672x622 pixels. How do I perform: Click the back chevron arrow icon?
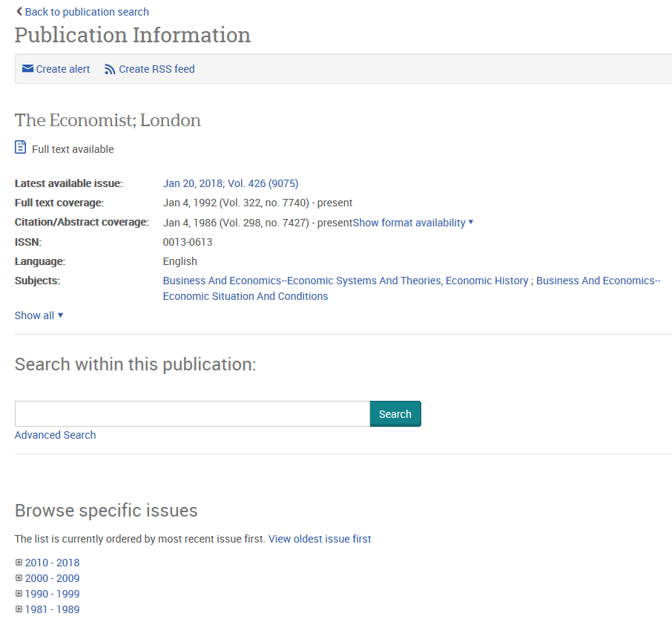coord(19,11)
